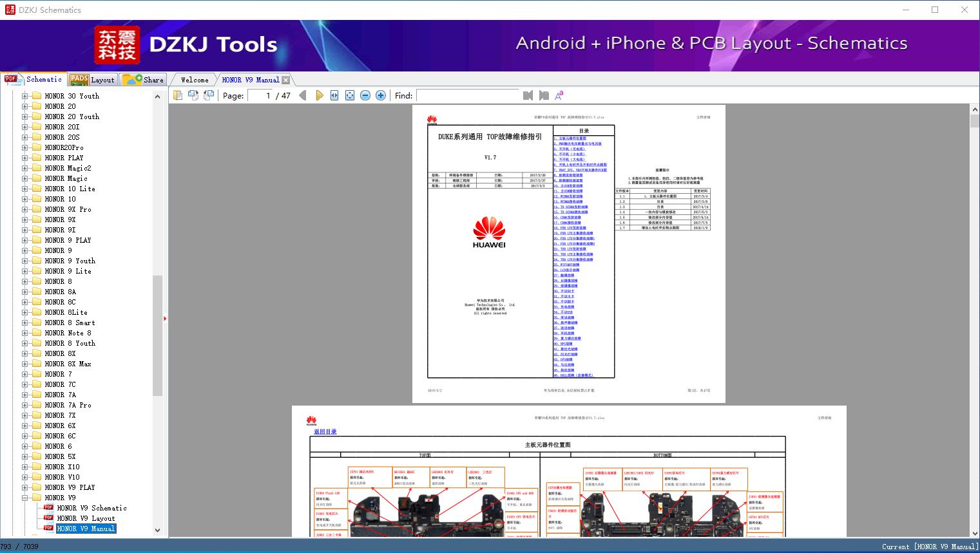Fit the page to width
The image size is (980, 553).
click(x=334, y=95)
